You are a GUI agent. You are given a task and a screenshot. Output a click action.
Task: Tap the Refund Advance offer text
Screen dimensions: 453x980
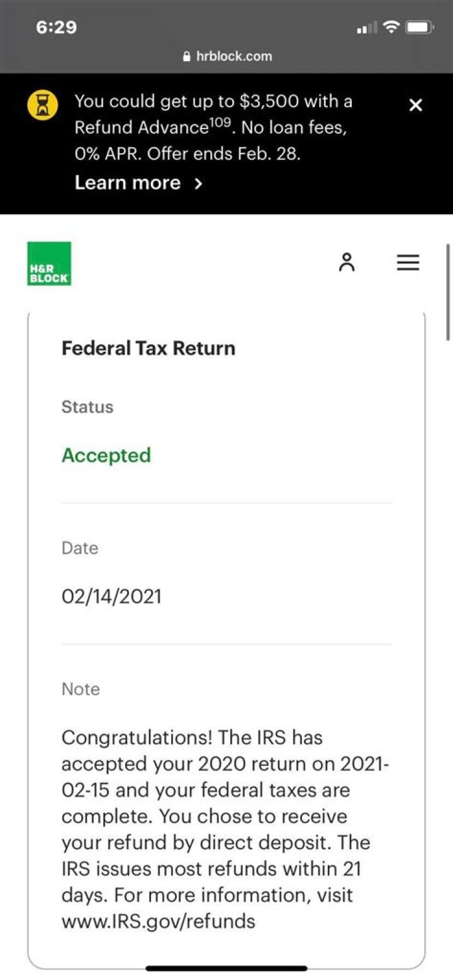[x=213, y=127]
